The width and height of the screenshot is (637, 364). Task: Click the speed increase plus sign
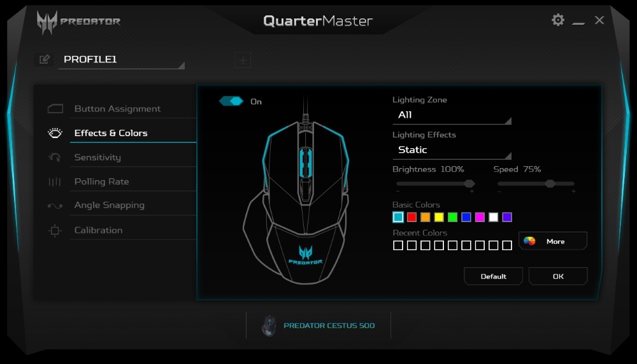pyautogui.click(x=573, y=191)
